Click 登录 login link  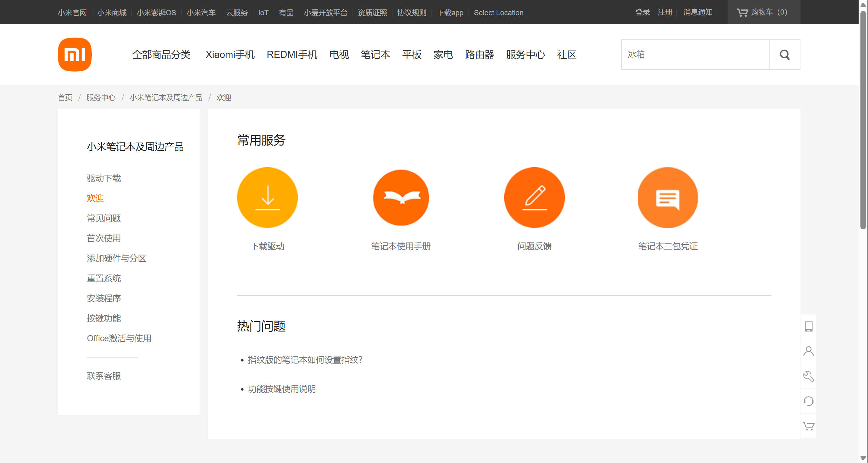[642, 12]
